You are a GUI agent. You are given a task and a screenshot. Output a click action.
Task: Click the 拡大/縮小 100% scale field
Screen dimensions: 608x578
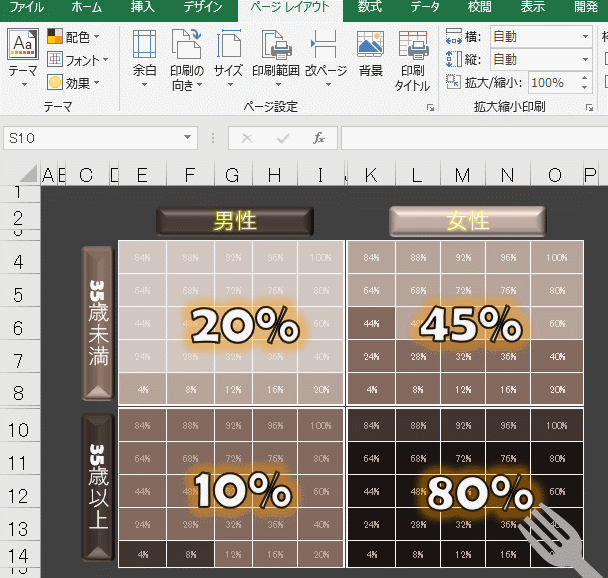[554, 83]
